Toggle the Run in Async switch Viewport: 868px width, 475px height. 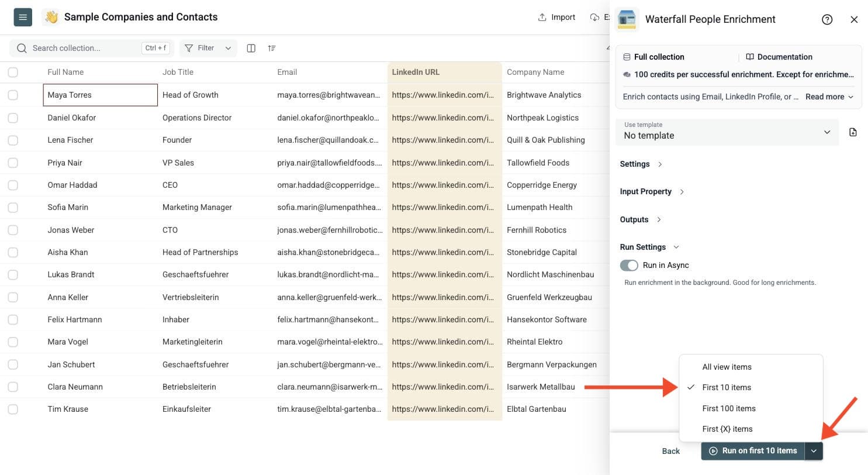(x=629, y=265)
